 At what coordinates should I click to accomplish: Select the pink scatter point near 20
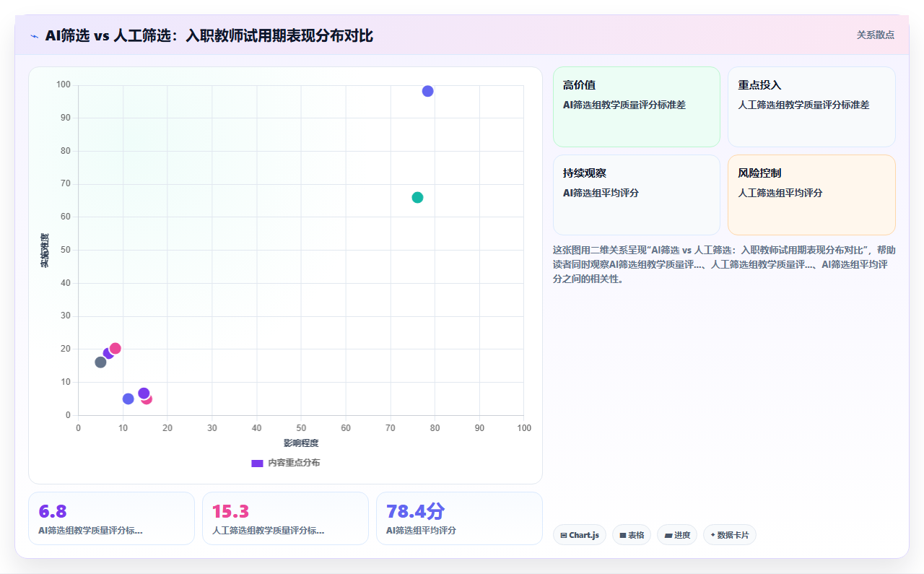115,348
